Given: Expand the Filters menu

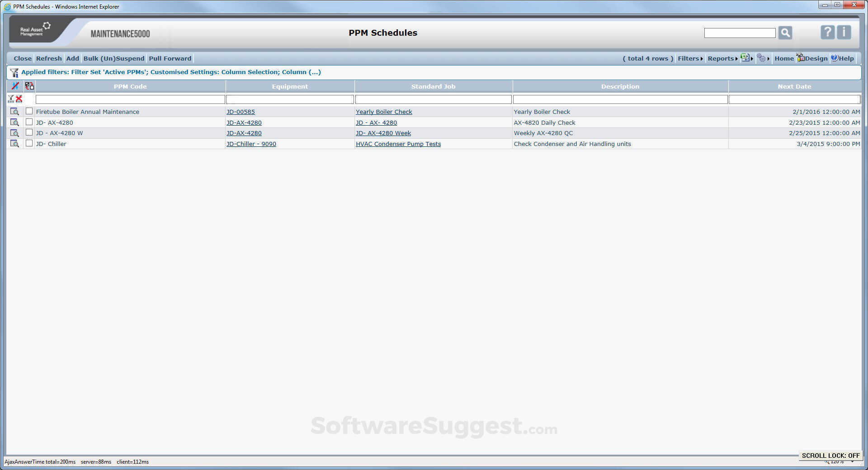Looking at the screenshot, I should click(688, 58).
